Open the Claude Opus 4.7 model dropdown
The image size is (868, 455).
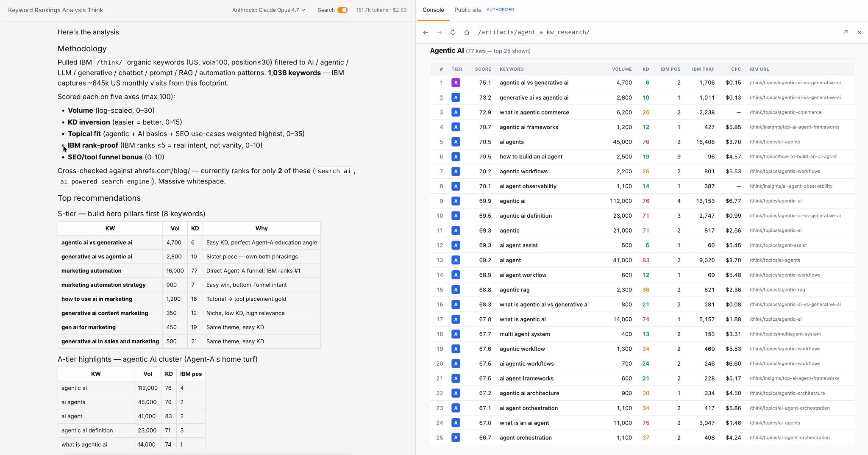click(268, 10)
